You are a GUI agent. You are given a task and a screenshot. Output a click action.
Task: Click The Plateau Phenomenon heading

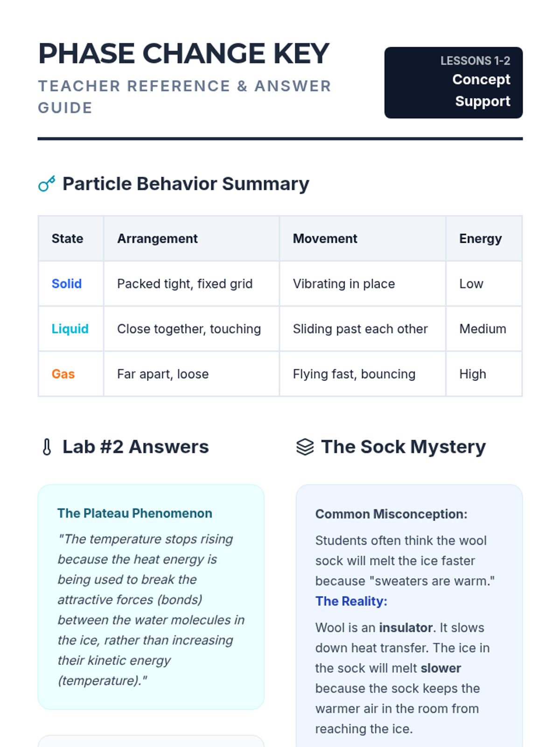click(134, 514)
